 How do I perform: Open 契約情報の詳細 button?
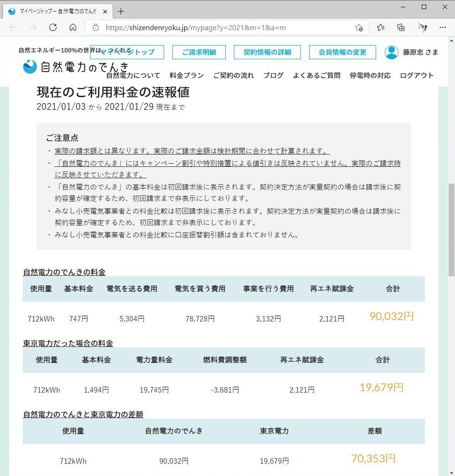pyautogui.click(x=267, y=52)
